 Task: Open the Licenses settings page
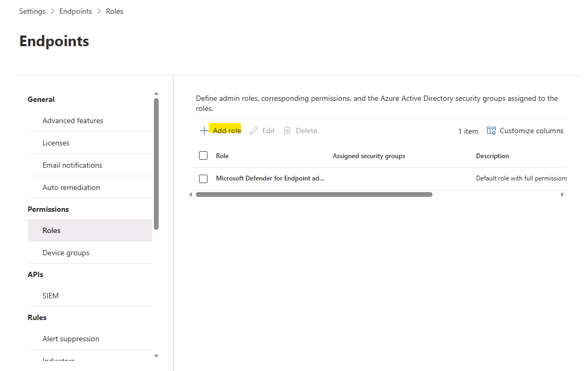coord(56,142)
